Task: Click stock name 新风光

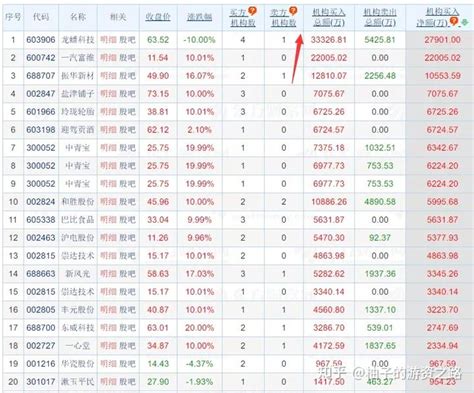Action: pos(78,274)
